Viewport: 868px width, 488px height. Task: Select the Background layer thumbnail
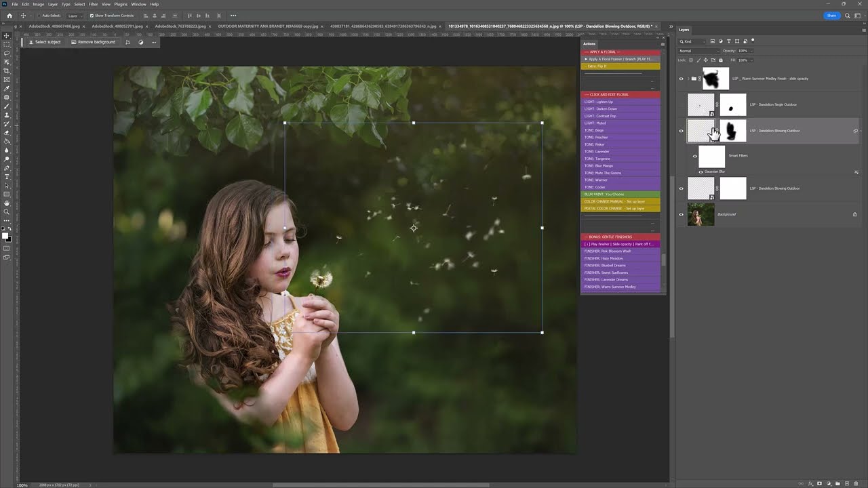coord(701,214)
